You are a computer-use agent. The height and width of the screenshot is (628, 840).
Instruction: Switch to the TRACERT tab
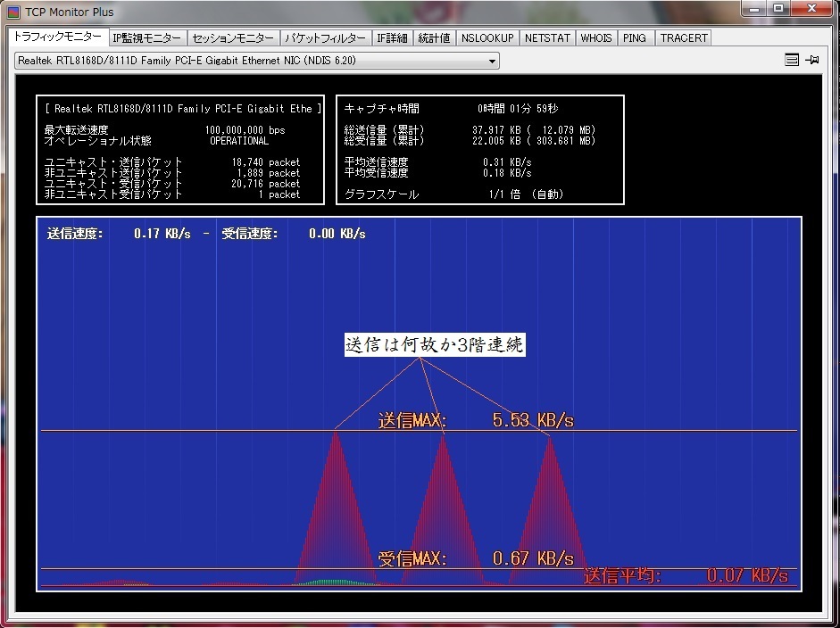click(684, 38)
